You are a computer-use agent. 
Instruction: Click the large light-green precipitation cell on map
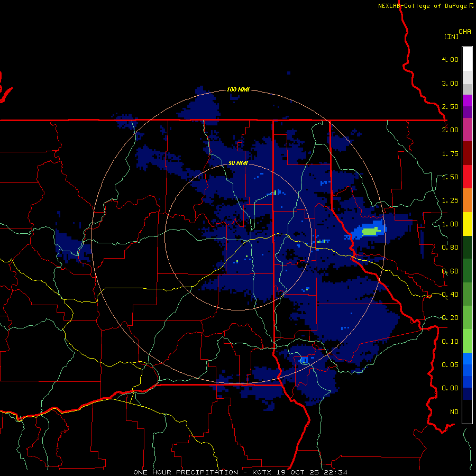point(371,232)
